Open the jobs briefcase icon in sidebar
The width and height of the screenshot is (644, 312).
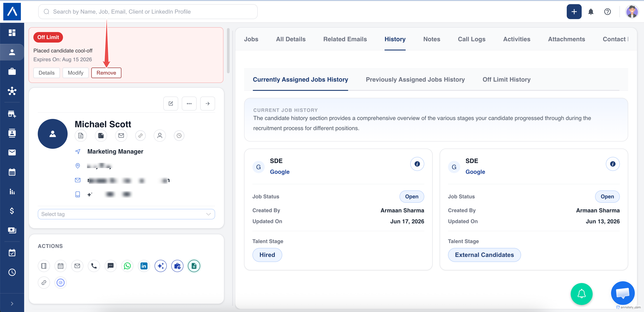point(12,72)
